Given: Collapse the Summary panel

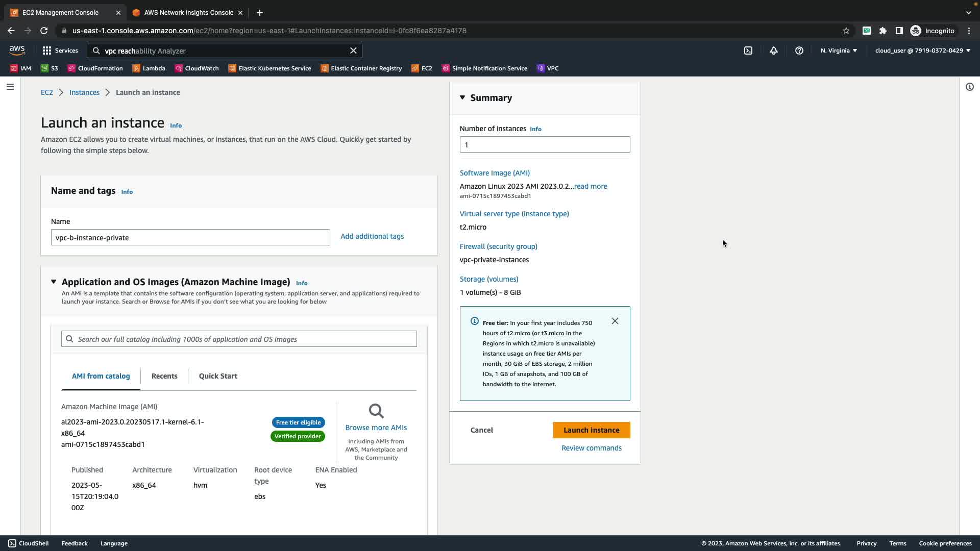Looking at the screenshot, I should tap(462, 97).
